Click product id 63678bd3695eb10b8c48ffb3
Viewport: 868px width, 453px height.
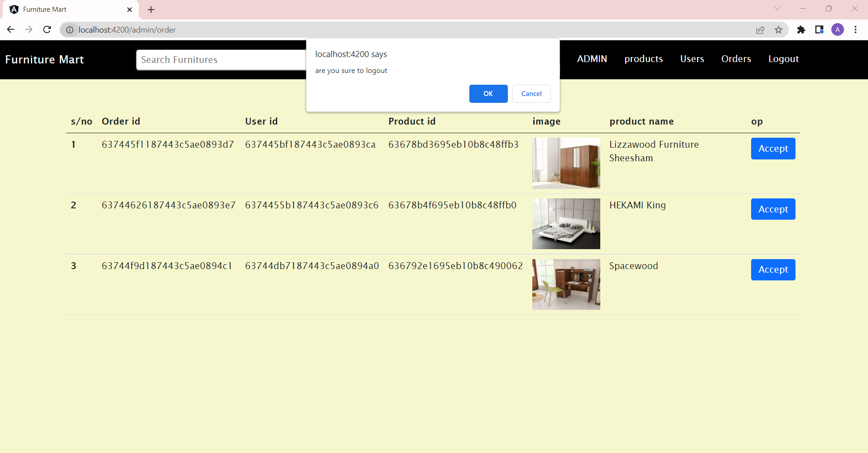click(x=453, y=145)
